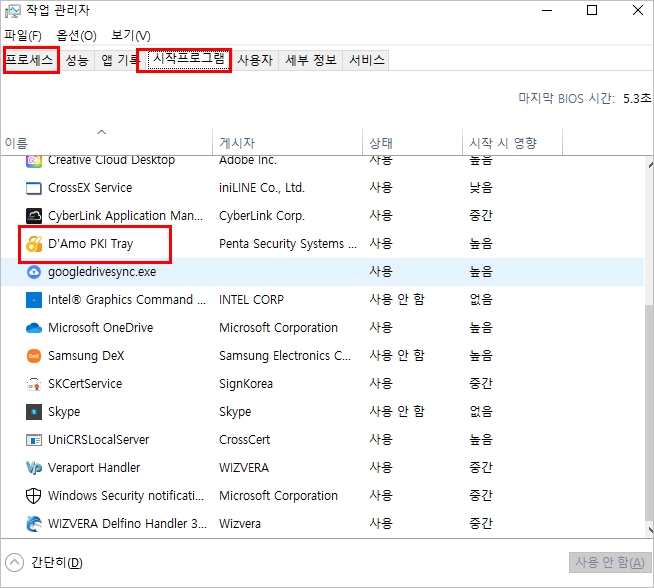Click the scrollbar down arrow
The height and width of the screenshot is (588, 654).
(x=649, y=530)
